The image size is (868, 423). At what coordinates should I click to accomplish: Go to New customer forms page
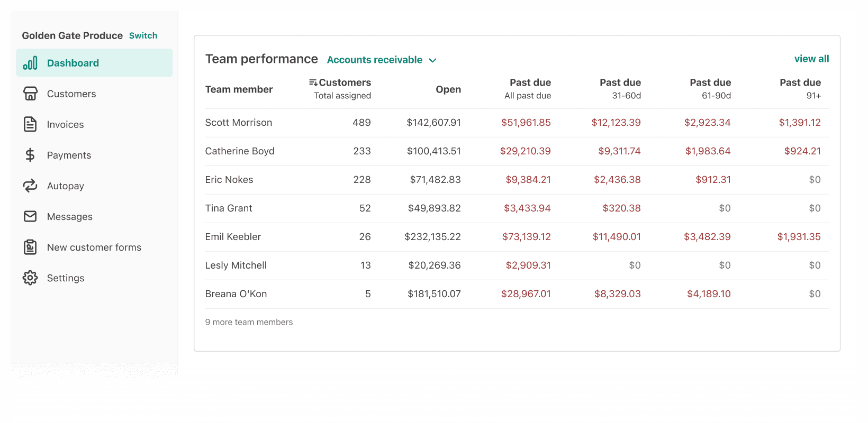[x=94, y=247]
